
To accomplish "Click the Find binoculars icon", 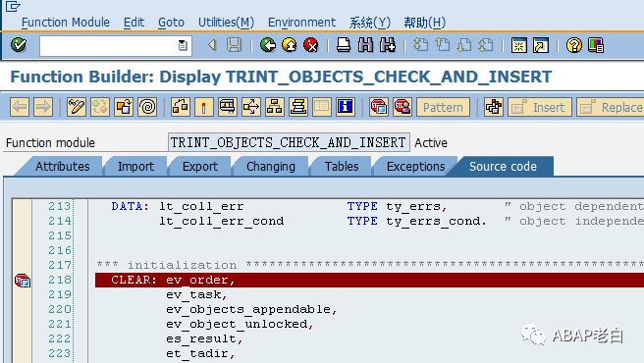I will tap(365, 45).
